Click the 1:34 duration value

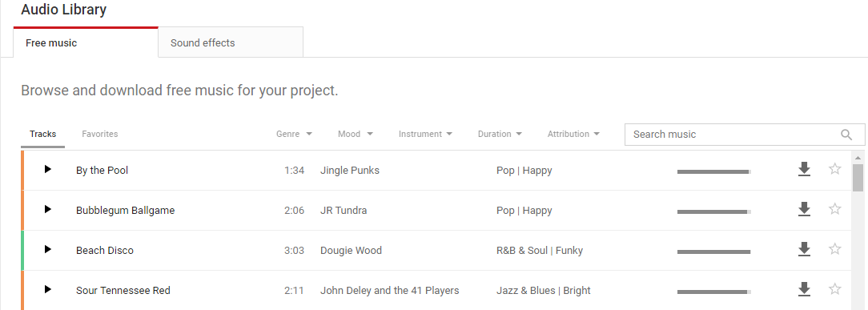[295, 171]
